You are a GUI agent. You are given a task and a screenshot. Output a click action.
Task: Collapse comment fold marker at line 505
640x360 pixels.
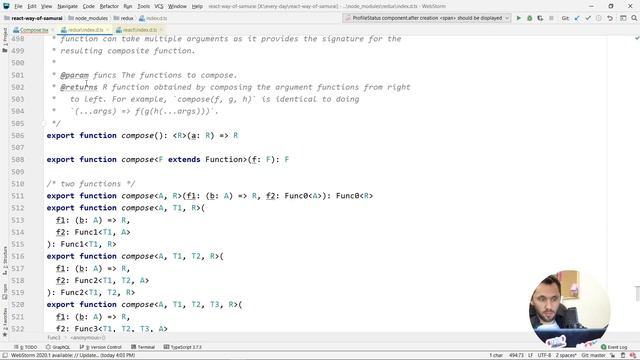(43, 123)
